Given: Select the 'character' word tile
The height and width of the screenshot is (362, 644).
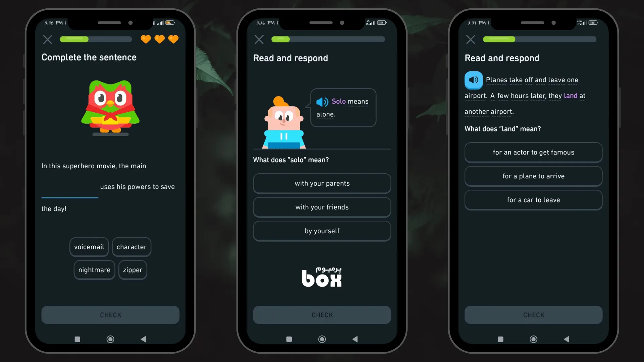Looking at the screenshot, I should click(131, 247).
